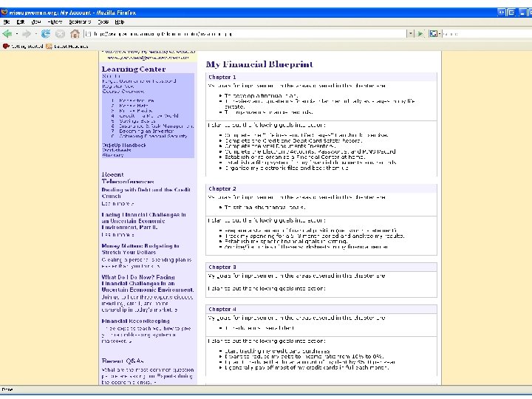The image size is (532, 399).
Task: Click in the Google search box
Action: click(x=487, y=33)
